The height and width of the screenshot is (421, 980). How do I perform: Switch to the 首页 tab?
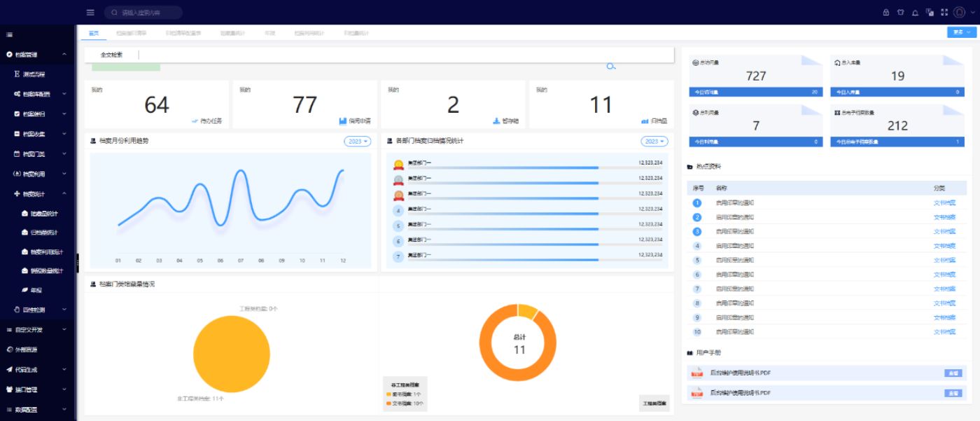pos(93,33)
